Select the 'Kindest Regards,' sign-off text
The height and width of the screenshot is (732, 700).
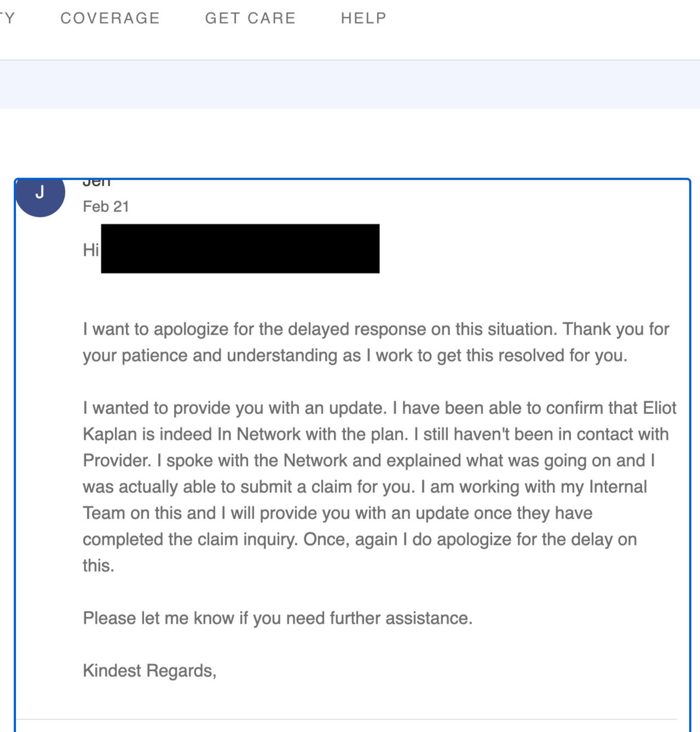point(149,670)
